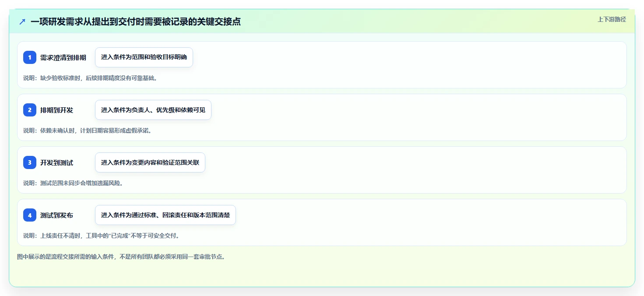Click the 进入条件为通过标准、回滚责任和版本范围清楚 chip
This screenshot has width=644, height=296.
click(165, 215)
